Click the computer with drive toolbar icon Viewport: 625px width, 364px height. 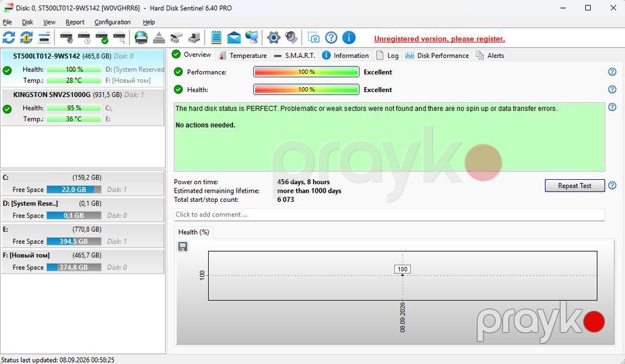pyautogui.click(x=194, y=38)
